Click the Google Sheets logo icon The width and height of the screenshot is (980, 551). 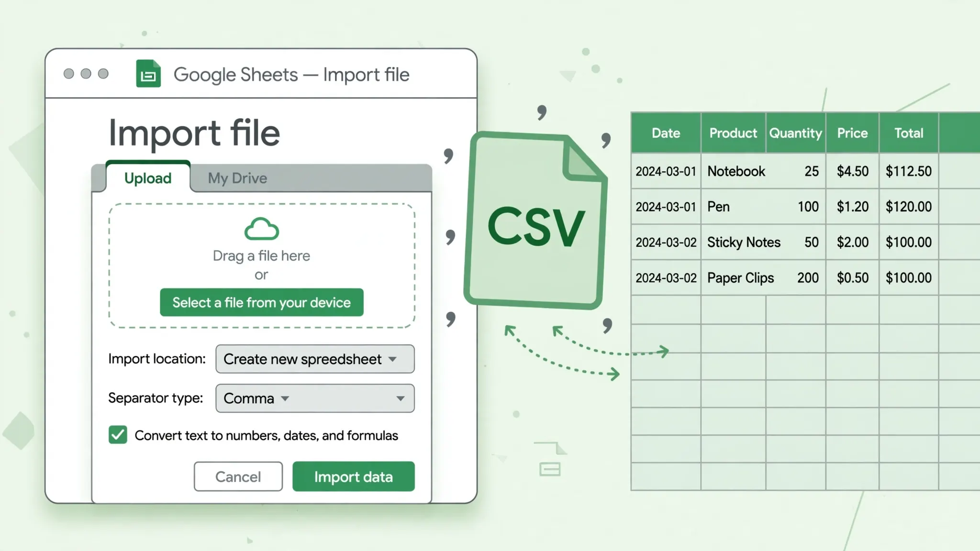point(148,74)
